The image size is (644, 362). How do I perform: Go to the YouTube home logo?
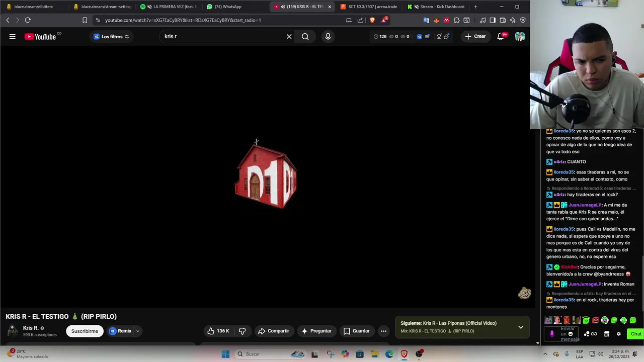tap(40, 36)
